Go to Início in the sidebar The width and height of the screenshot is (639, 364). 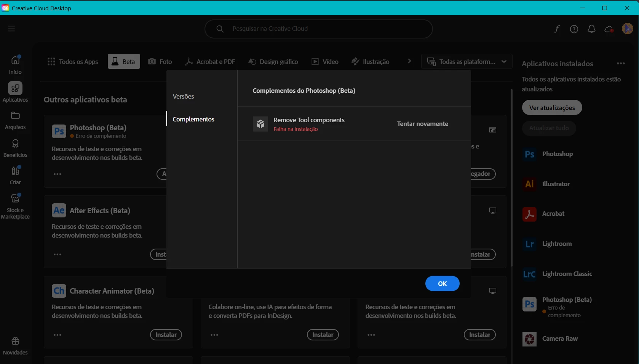pos(15,64)
